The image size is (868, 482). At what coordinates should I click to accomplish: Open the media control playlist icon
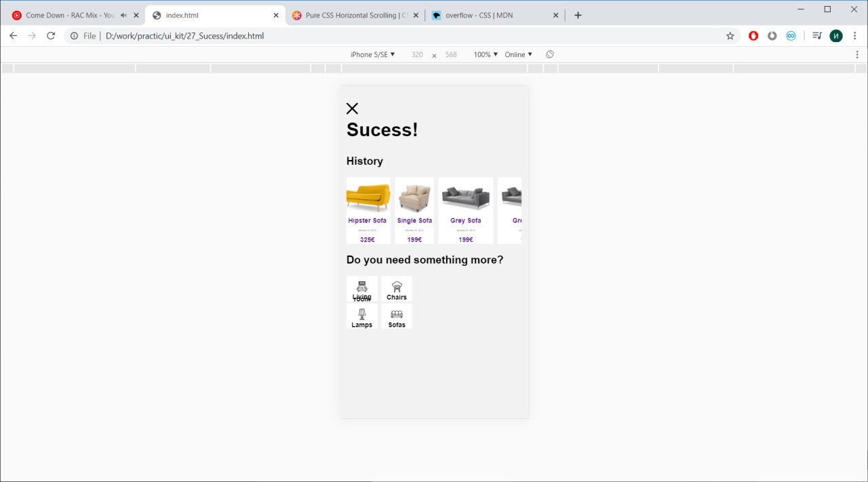(817, 36)
